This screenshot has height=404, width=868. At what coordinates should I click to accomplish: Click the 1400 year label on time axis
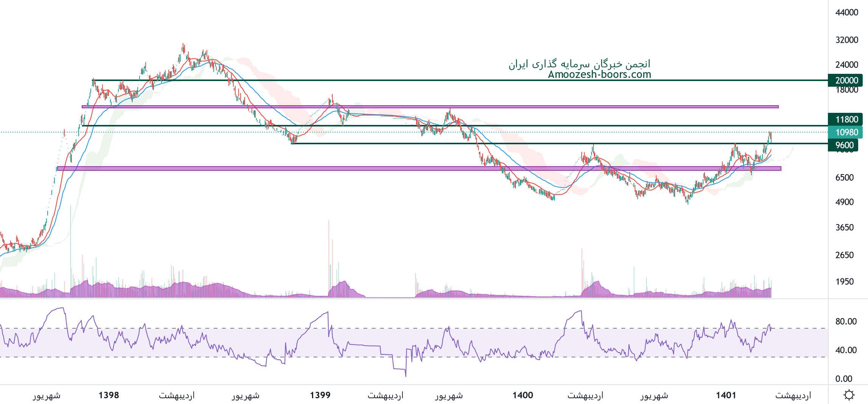[x=523, y=395]
